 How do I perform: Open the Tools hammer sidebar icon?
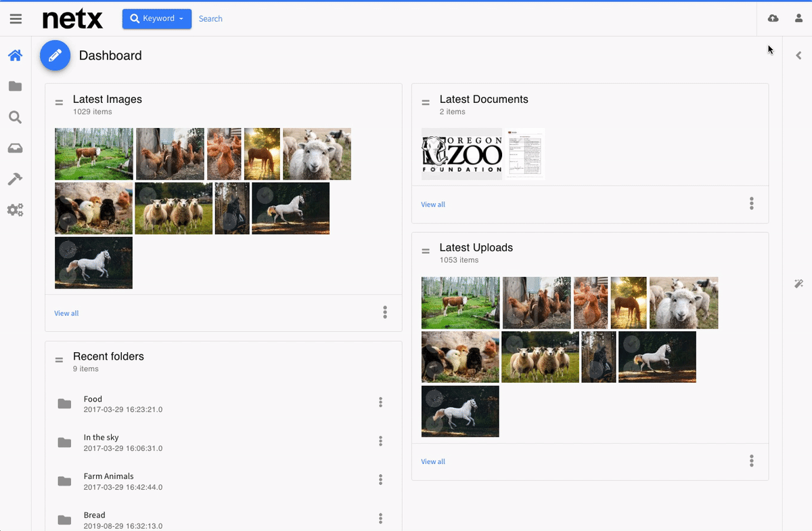click(15, 179)
